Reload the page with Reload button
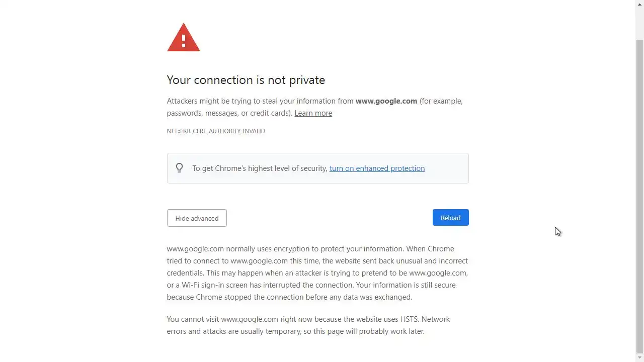The width and height of the screenshot is (644, 362). click(x=450, y=218)
